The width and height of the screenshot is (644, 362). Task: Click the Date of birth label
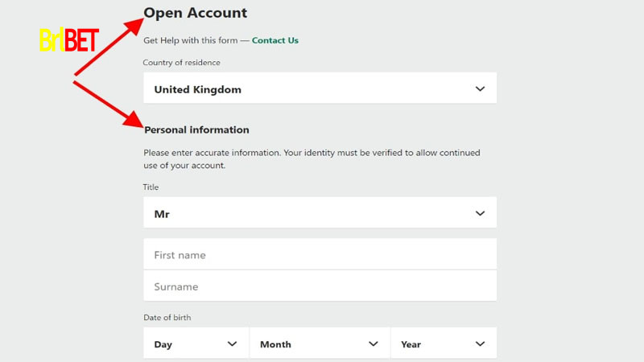(167, 318)
